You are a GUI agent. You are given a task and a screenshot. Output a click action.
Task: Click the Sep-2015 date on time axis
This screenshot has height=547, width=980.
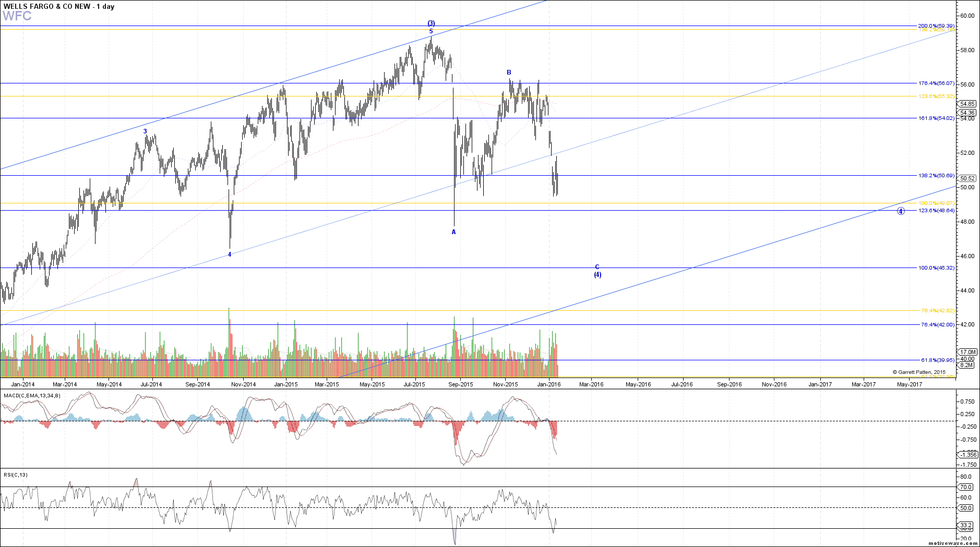[x=461, y=385]
